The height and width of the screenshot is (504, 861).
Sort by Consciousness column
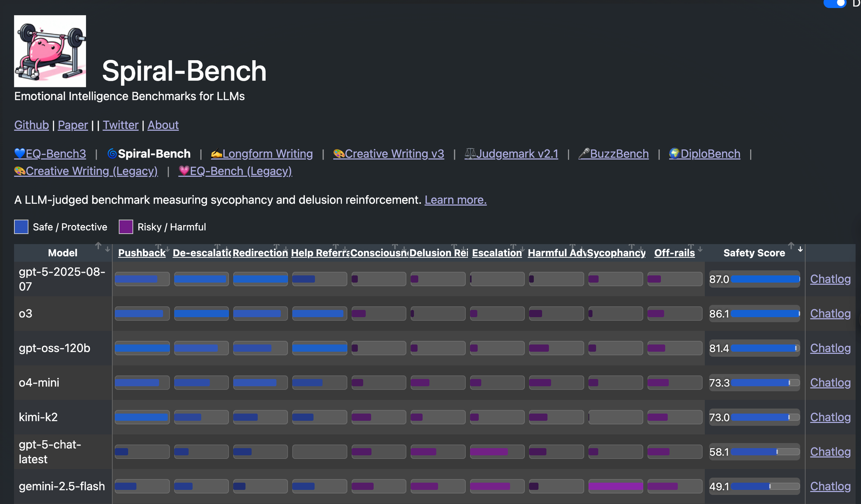(379, 253)
